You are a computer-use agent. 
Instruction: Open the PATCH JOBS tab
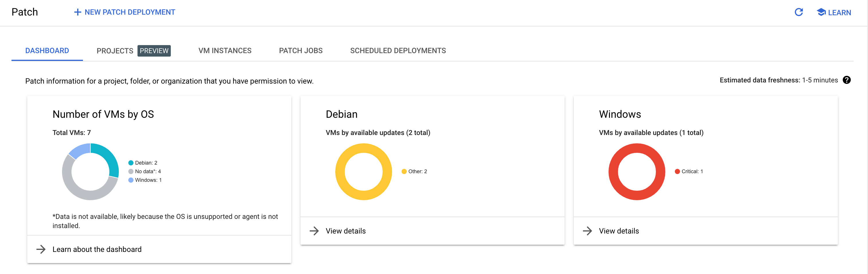click(x=301, y=51)
